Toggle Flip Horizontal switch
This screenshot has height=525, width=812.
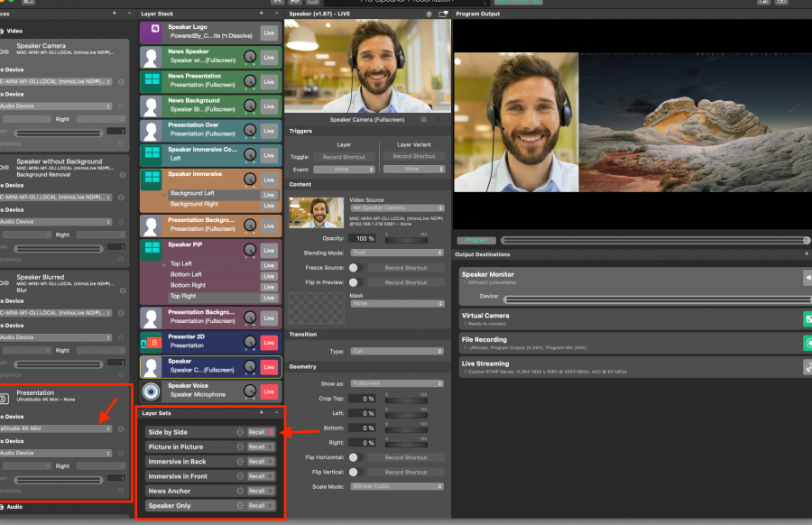click(355, 457)
